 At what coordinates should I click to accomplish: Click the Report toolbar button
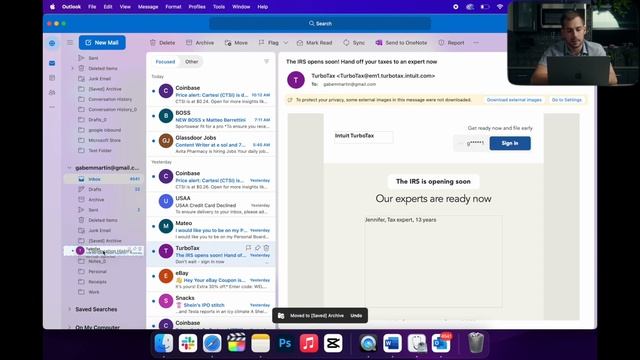pyautogui.click(x=451, y=42)
